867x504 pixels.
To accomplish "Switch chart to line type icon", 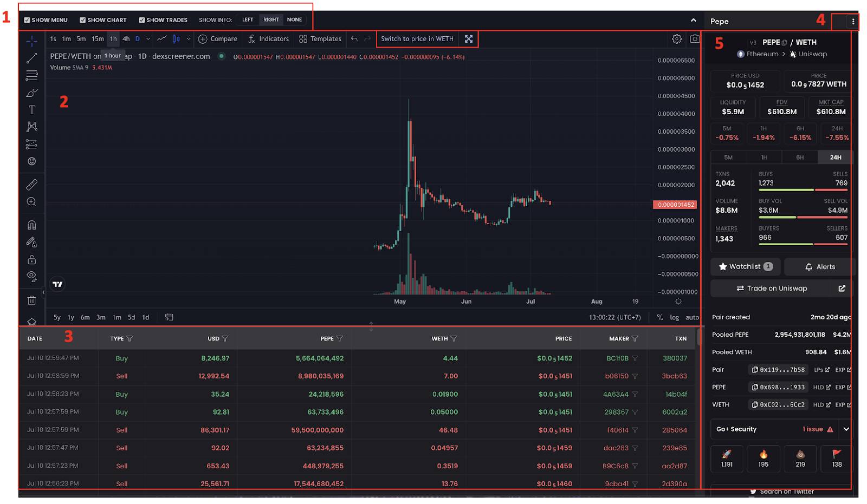I will [161, 39].
